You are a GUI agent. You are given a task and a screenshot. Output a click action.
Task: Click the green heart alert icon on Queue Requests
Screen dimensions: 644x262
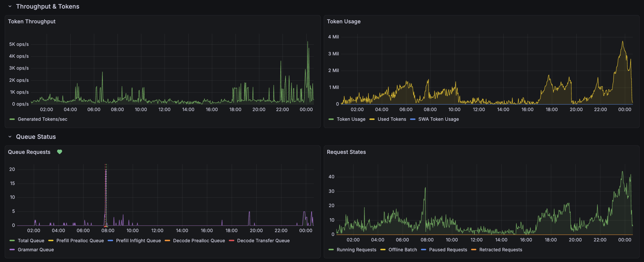[60, 152]
